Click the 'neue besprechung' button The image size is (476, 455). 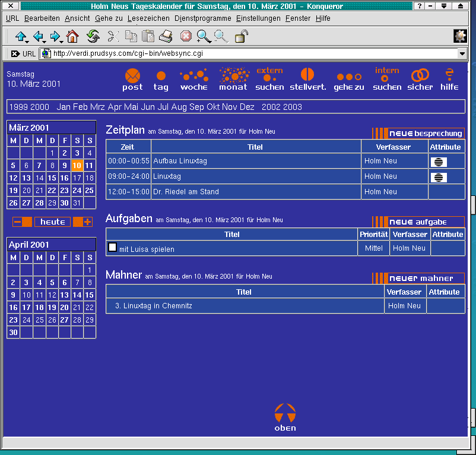[418, 134]
